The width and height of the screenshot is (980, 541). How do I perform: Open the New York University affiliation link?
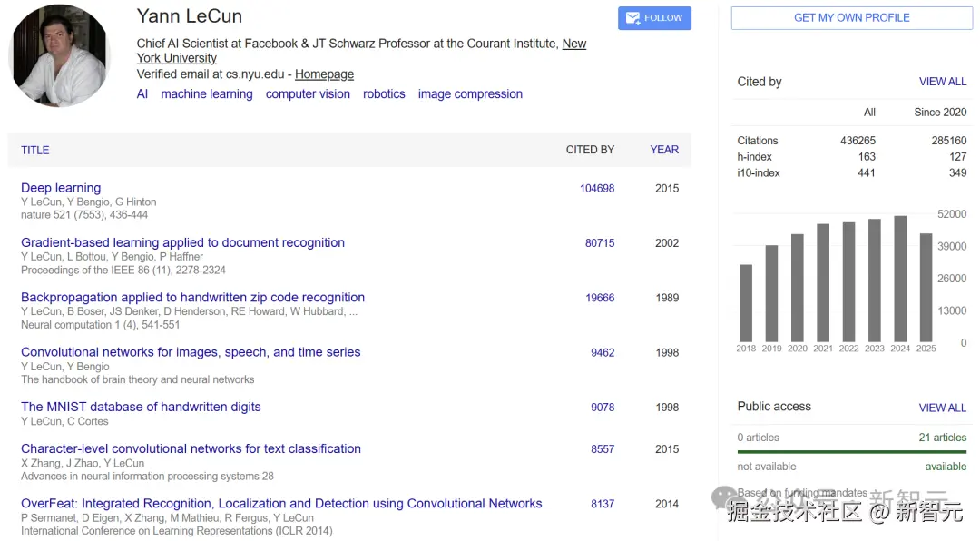(573, 44)
